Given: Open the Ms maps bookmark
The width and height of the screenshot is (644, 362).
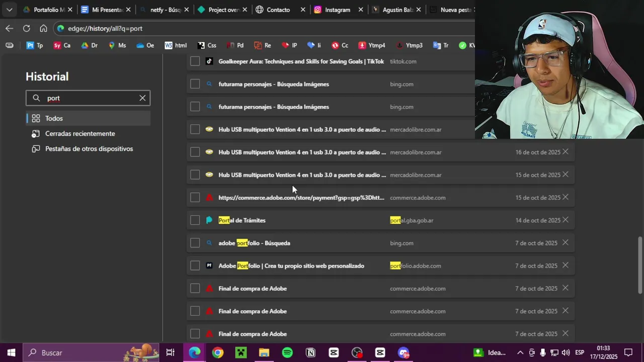Looking at the screenshot, I should pyautogui.click(x=117, y=45).
